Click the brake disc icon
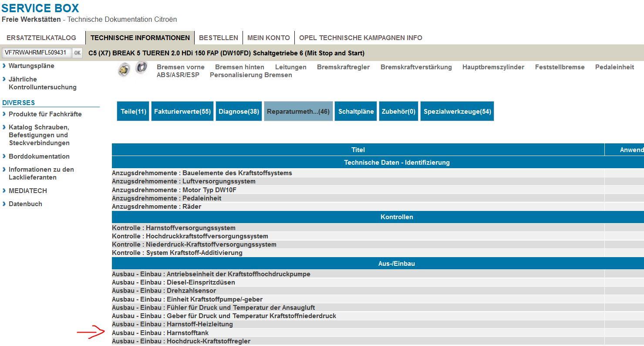644x346 pixels. (x=124, y=70)
